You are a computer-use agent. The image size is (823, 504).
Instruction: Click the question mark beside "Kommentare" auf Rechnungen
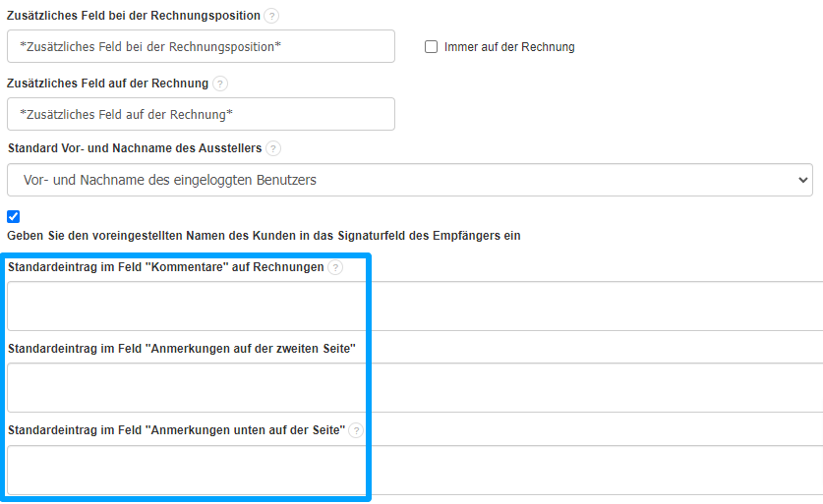pos(336,267)
